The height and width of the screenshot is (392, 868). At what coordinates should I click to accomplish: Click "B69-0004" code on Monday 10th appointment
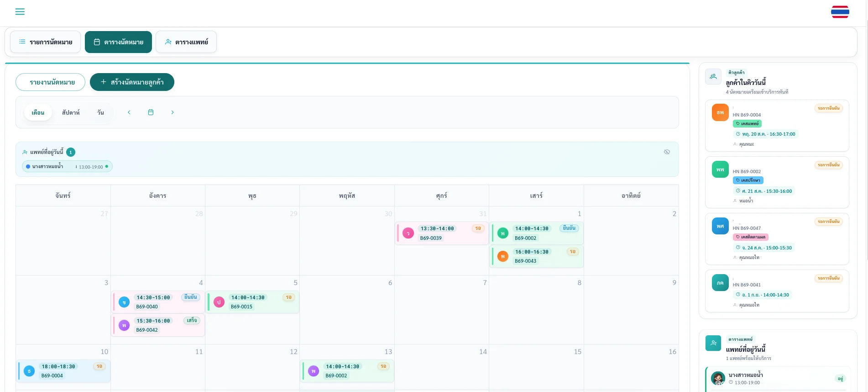(52, 376)
